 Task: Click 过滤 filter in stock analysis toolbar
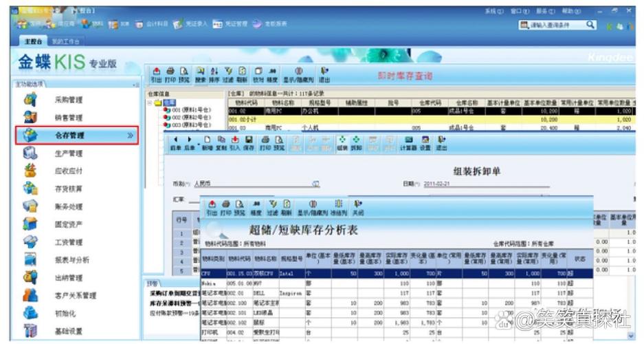[273, 208]
